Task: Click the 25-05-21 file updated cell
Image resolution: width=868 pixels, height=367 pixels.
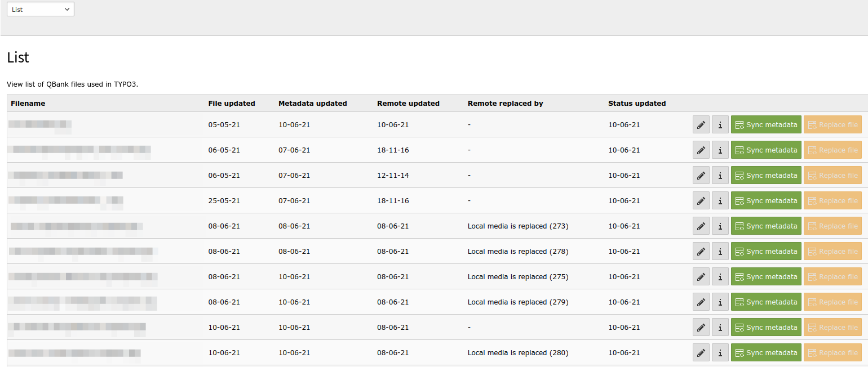Action: coord(224,201)
